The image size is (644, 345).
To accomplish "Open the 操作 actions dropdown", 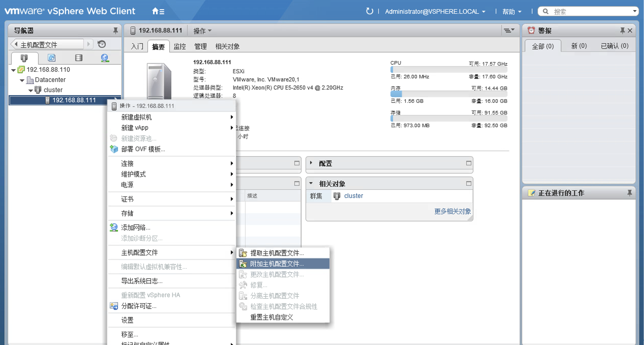I will pos(202,31).
